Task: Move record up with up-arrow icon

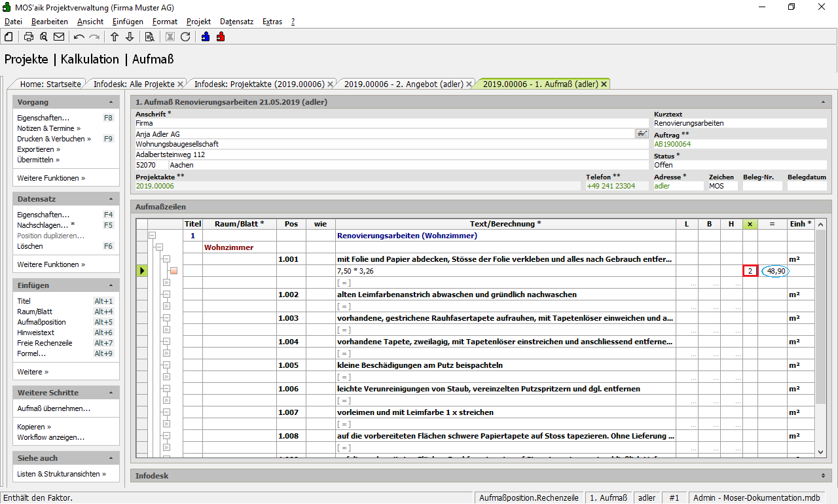Action: 115,37
